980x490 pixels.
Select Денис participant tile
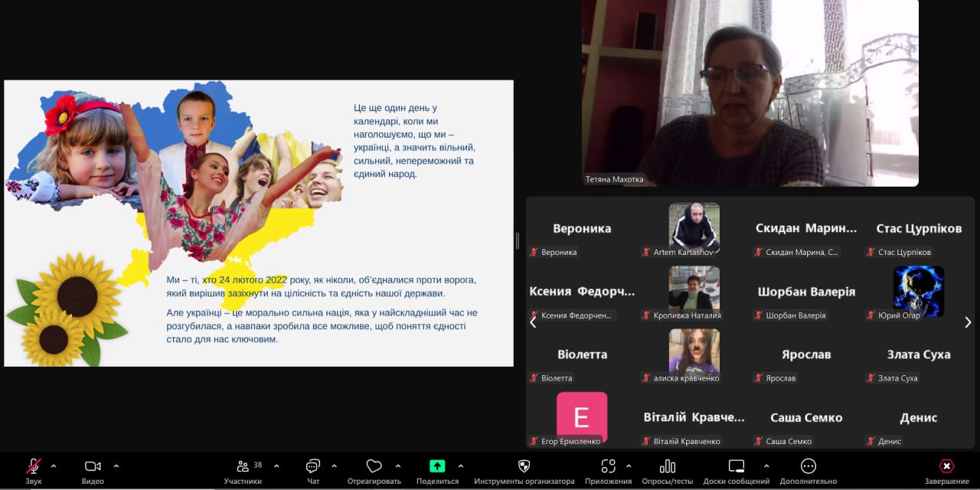pos(919,417)
